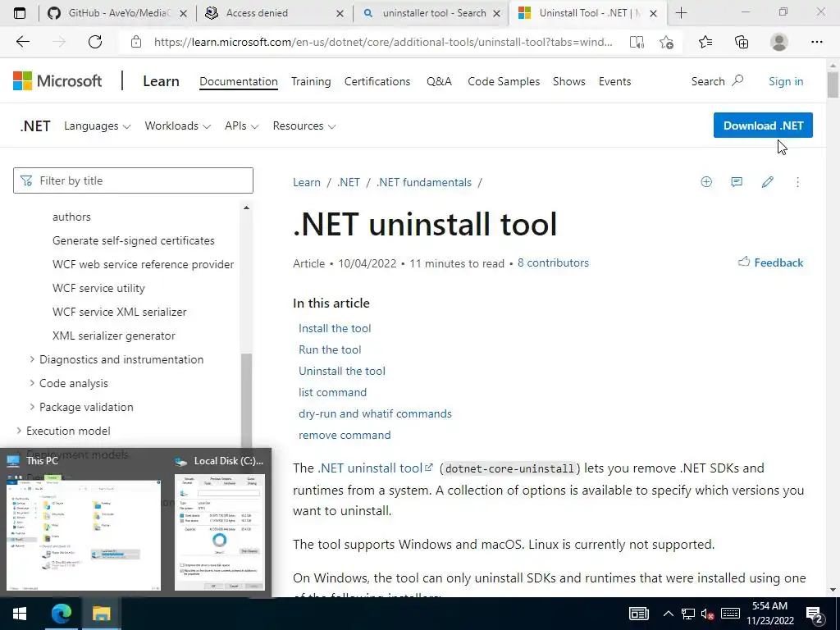Open the tab actions menu icon
This screenshot has width=840, height=630.
pos(20,13)
